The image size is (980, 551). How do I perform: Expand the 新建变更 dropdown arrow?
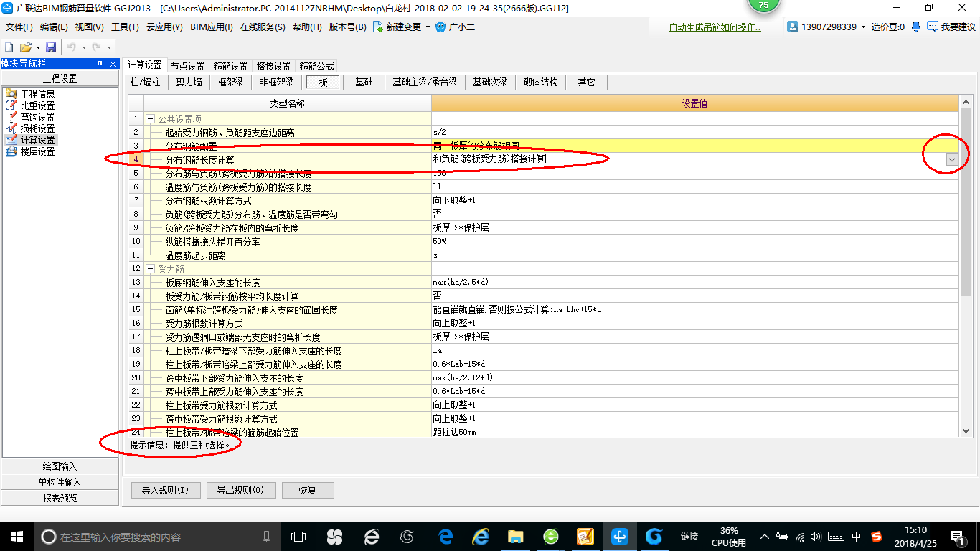[x=428, y=27]
